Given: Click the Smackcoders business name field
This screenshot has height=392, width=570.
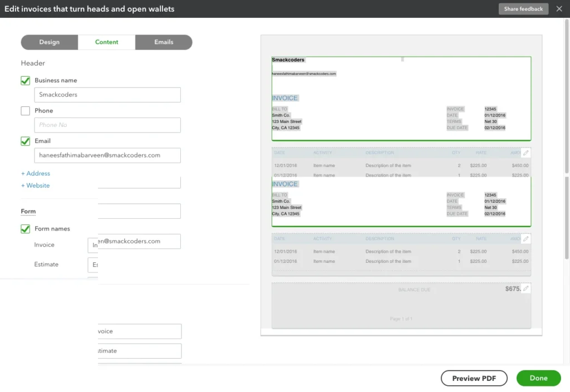Looking at the screenshot, I should [x=107, y=95].
